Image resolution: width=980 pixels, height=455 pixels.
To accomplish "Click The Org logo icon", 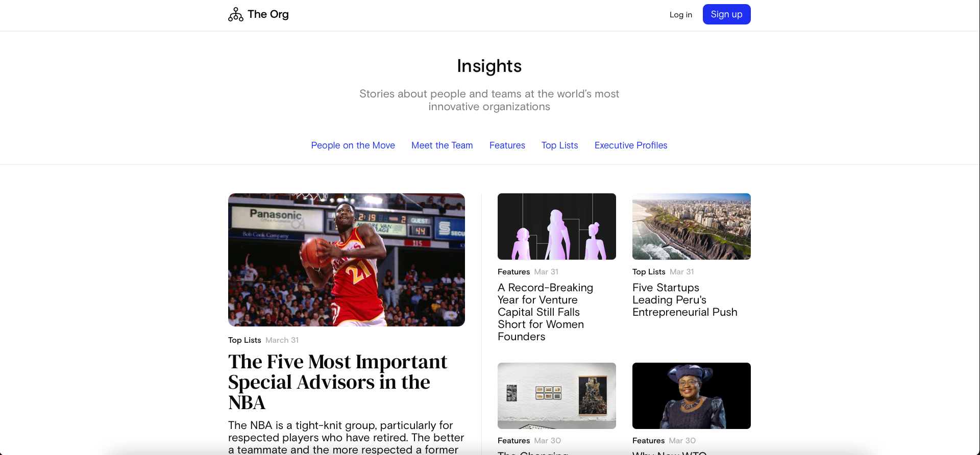I will coord(235,14).
